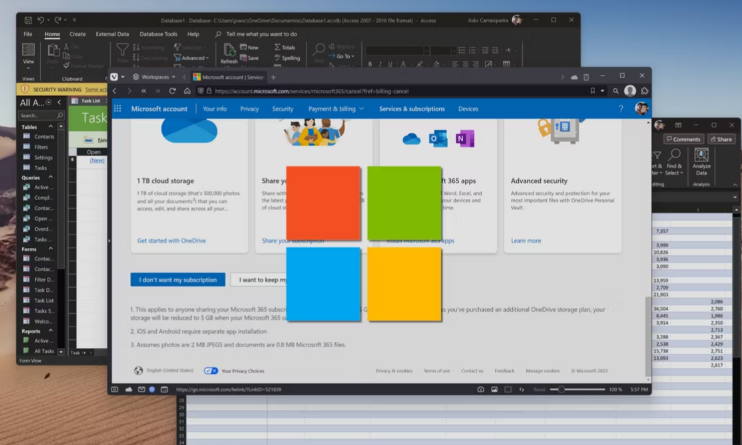The image size is (742, 445).
Task: Open the View button in Access ribbon
Action: pos(28,55)
